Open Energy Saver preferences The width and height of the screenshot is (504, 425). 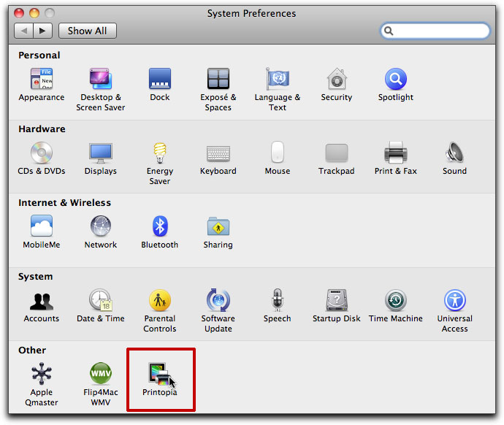click(x=159, y=153)
